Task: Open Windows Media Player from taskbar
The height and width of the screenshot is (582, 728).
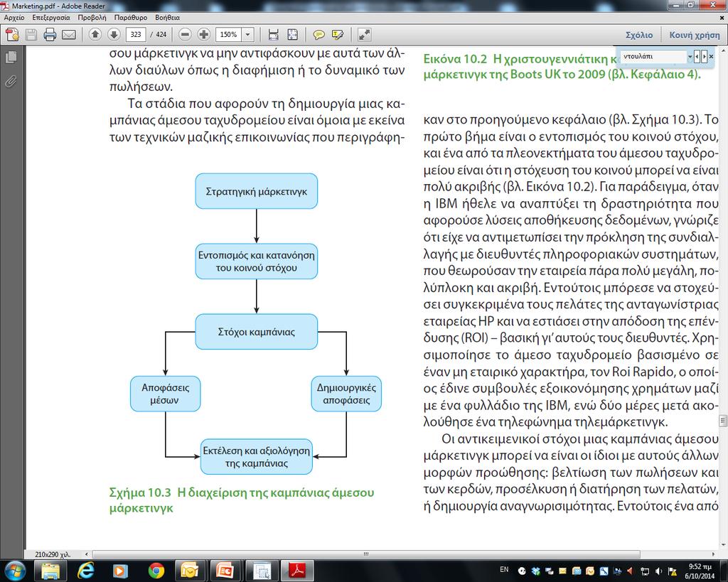Action: (x=119, y=571)
